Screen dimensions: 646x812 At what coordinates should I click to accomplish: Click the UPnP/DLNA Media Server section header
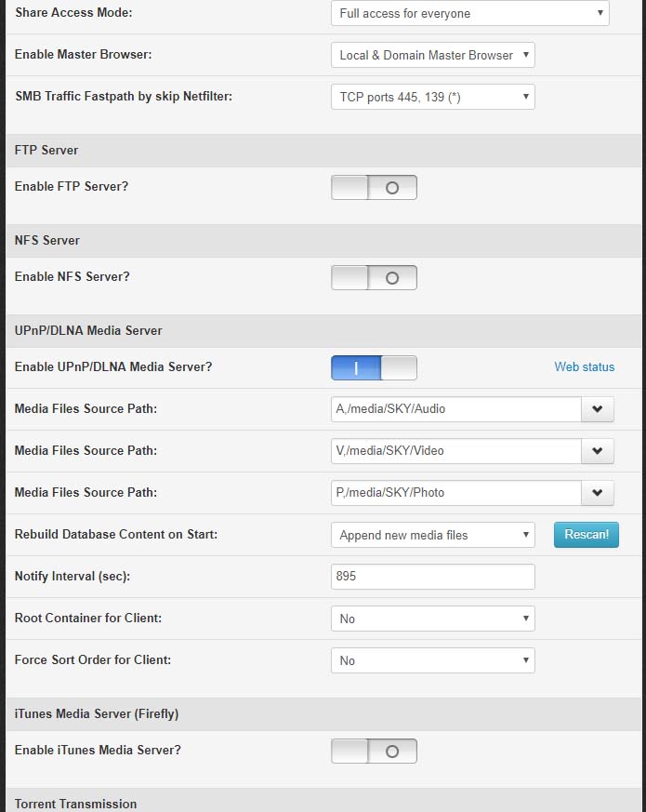point(88,330)
